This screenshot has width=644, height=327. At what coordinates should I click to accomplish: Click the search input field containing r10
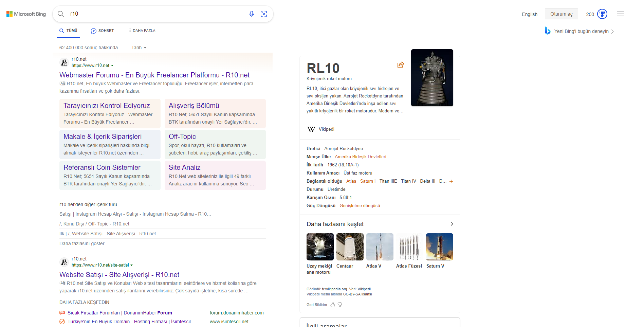[157, 14]
